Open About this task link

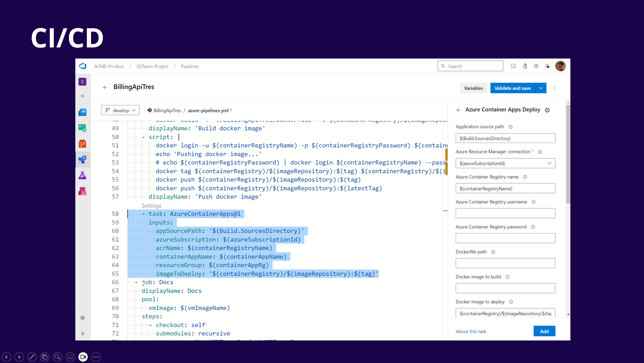471,332
